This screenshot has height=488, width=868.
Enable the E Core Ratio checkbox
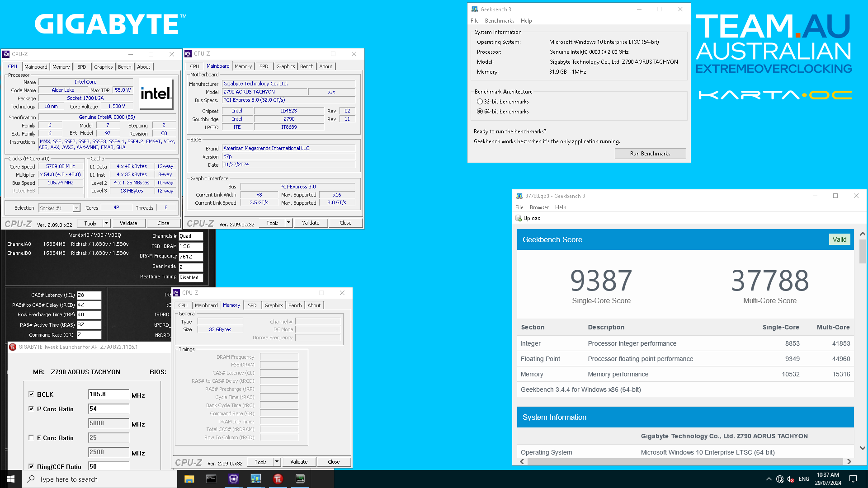click(x=31, y=437)
